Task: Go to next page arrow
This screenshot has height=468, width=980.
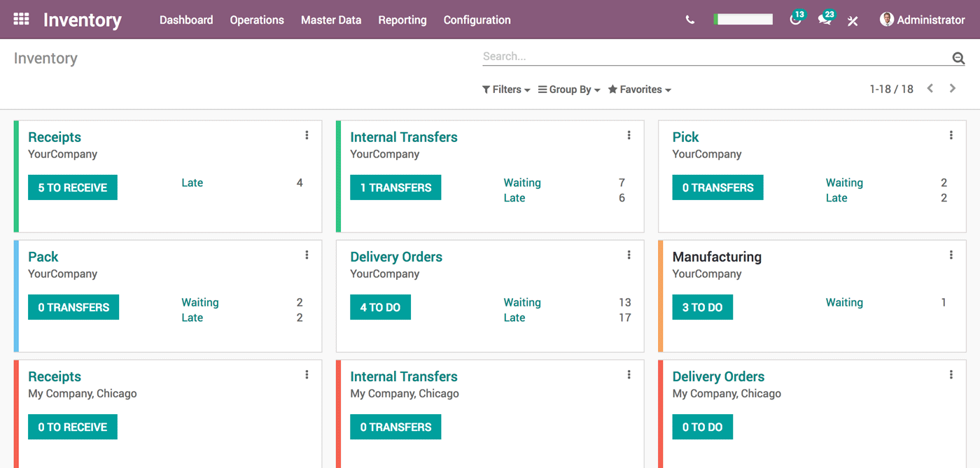Action: click(x=953, y=88)
